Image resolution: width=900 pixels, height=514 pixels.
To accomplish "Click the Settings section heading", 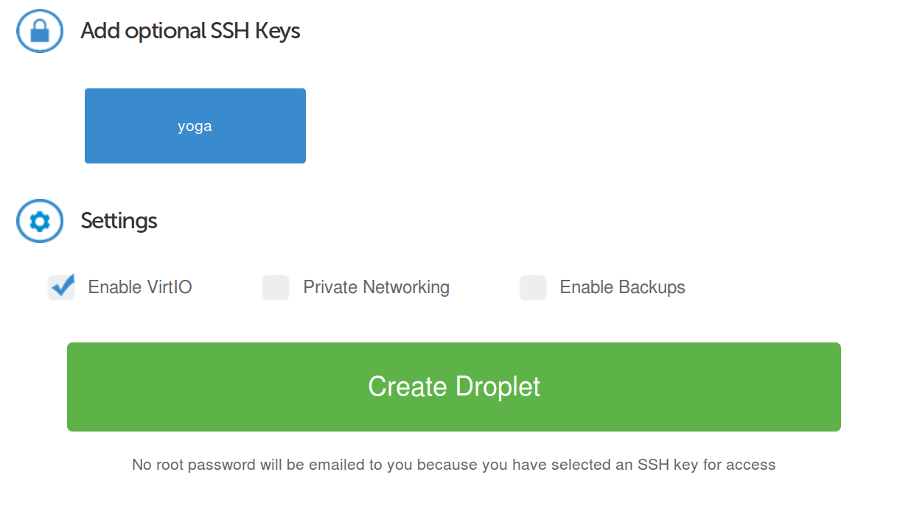I will point(119,221).
